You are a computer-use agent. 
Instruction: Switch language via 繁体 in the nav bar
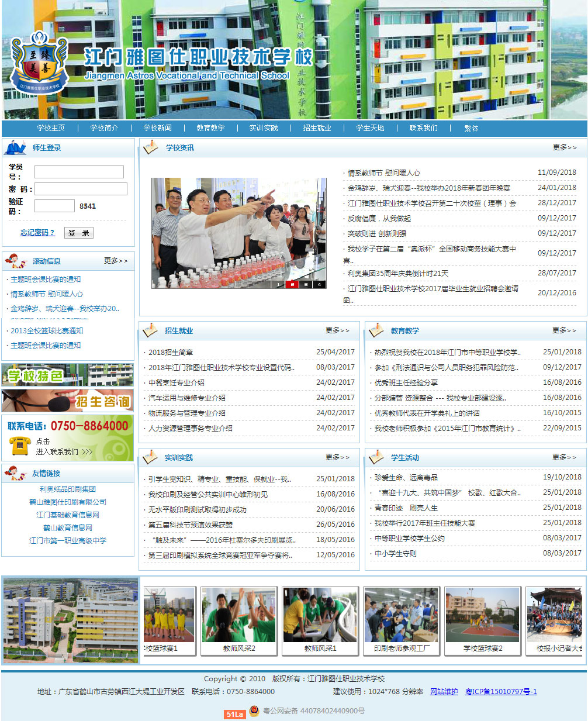(x=471, y=129)
